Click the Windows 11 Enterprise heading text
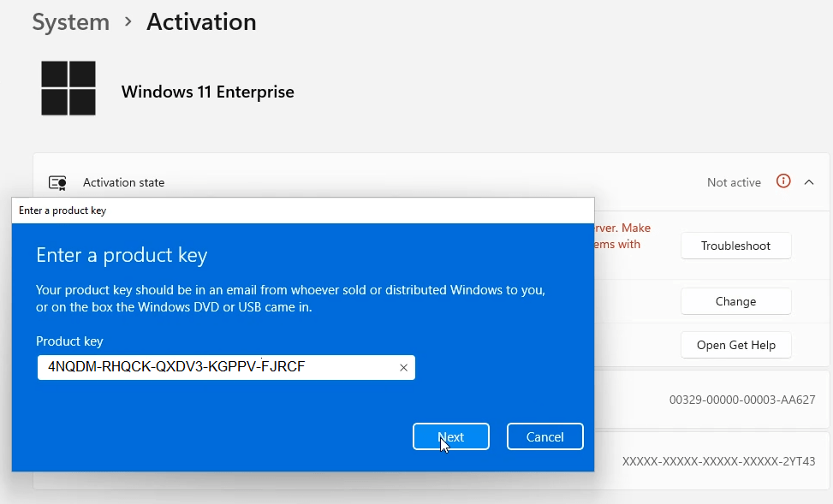The width and height of the screenshot is (833, 504). click(x=207, y=91)
